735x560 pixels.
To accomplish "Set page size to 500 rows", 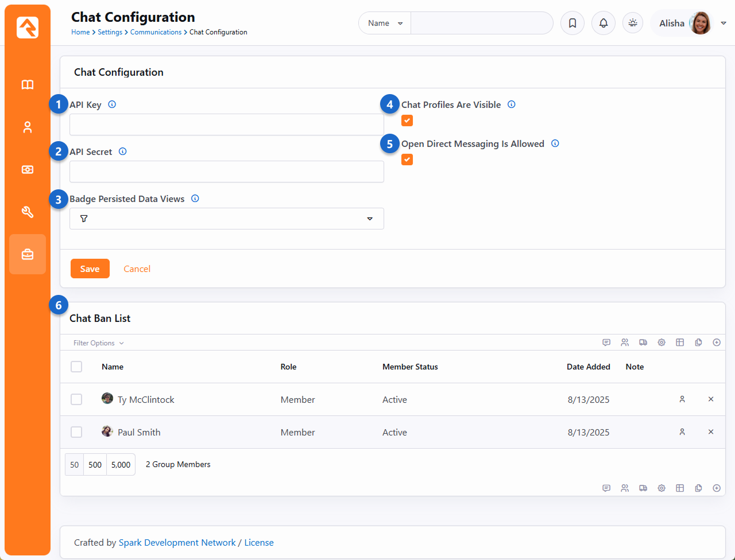I will click(x=95, y=465).
